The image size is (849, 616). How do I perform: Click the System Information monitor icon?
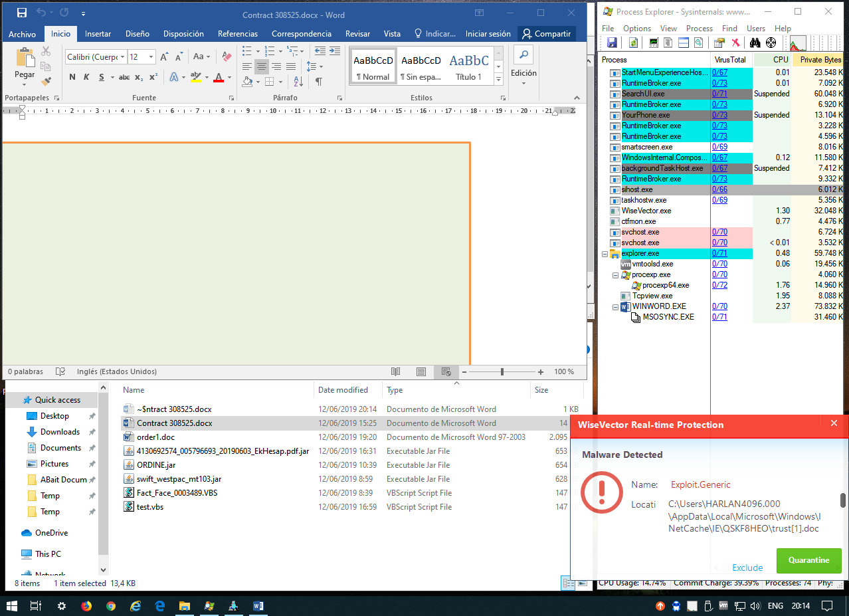click(x=654, y=43)
